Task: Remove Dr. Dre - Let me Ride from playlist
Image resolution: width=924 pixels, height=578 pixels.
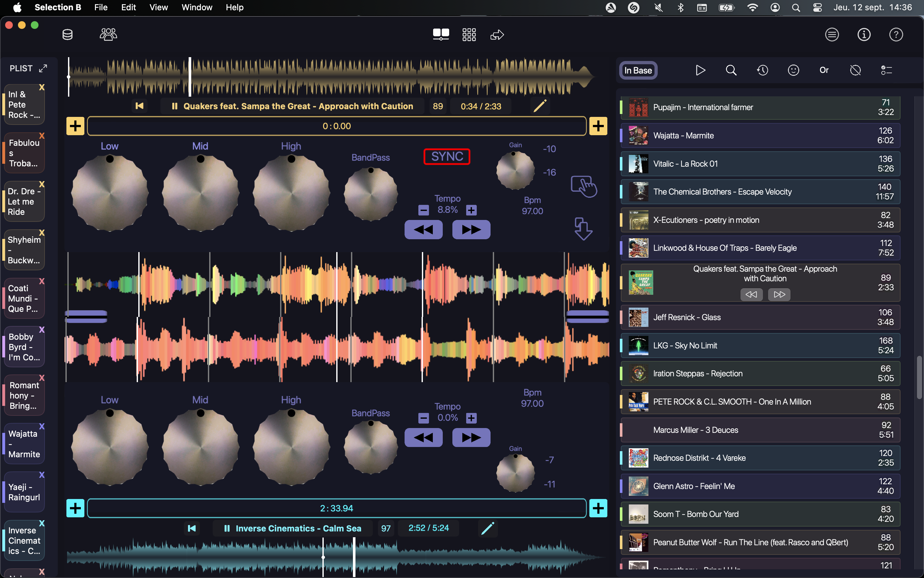Action: (x=42, y=184)
